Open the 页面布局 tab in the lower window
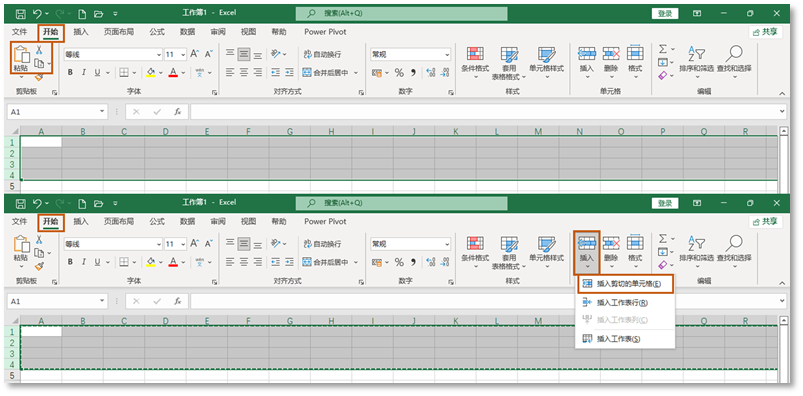The height and width of the screenshot is (396, 803). [x=119, y=221]
